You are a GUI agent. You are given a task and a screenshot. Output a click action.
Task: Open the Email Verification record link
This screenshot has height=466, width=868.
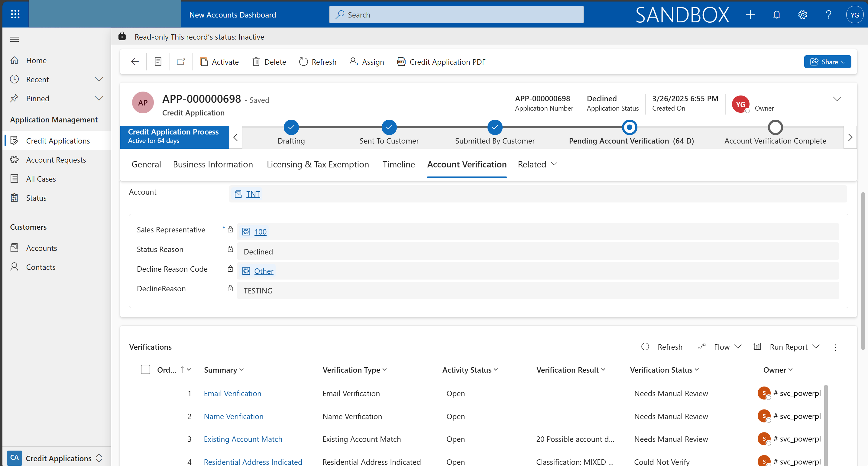(232, 393)
